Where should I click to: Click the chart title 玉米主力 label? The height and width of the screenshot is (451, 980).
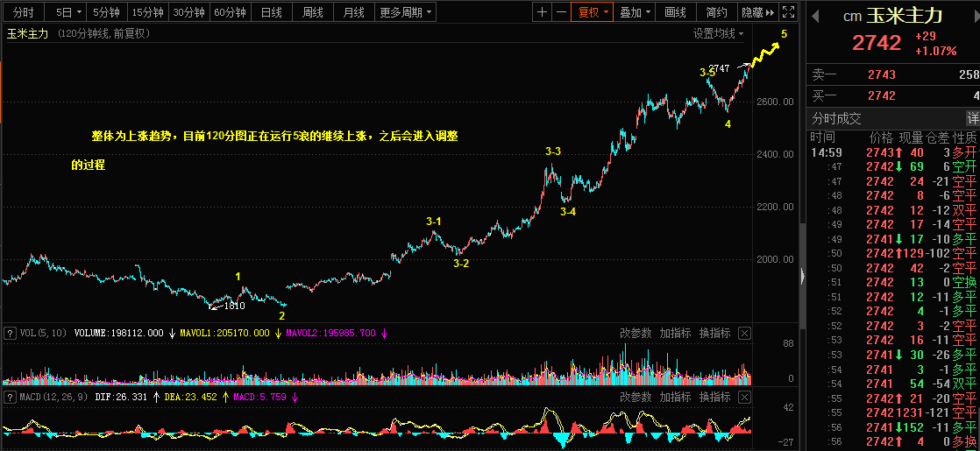coord(27,34)
